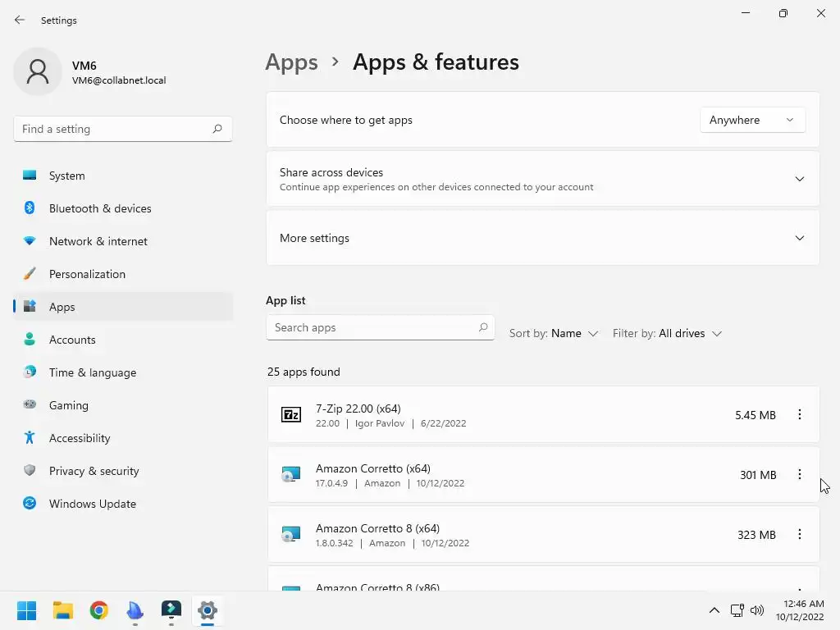Viewport: 840px width, 630px height.
Task: Click the search icon in Find a setting
Action: 217,129
